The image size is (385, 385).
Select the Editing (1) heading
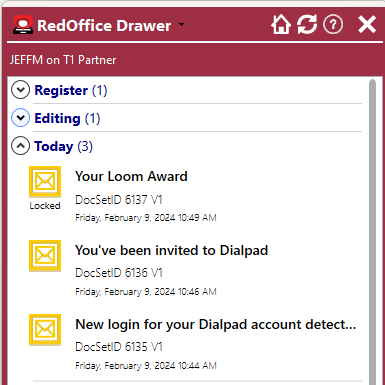click(67, 118)
